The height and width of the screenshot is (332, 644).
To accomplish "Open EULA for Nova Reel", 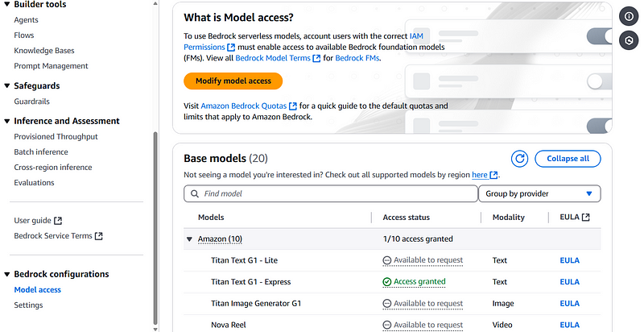I will pos(570,325).
